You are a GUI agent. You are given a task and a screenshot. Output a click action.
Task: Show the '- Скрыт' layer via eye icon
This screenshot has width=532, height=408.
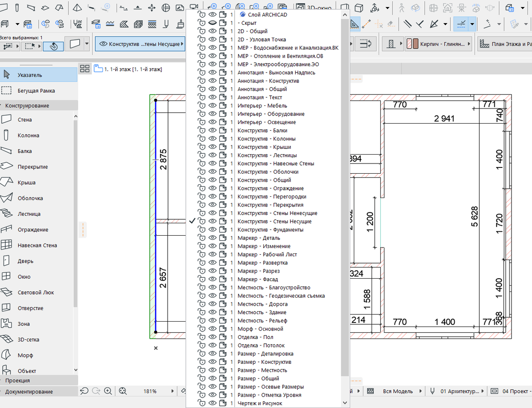(x=212, y=23)
